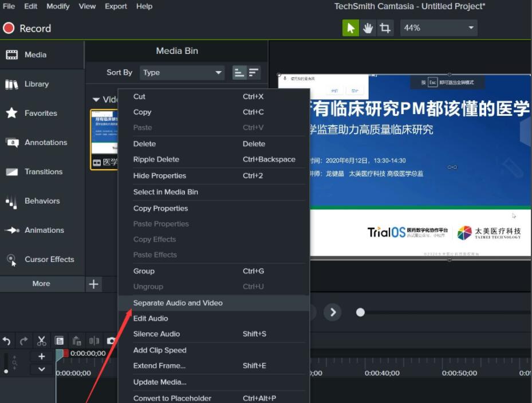Open the 44% canvas zoom dropdown

coord(439,27)
